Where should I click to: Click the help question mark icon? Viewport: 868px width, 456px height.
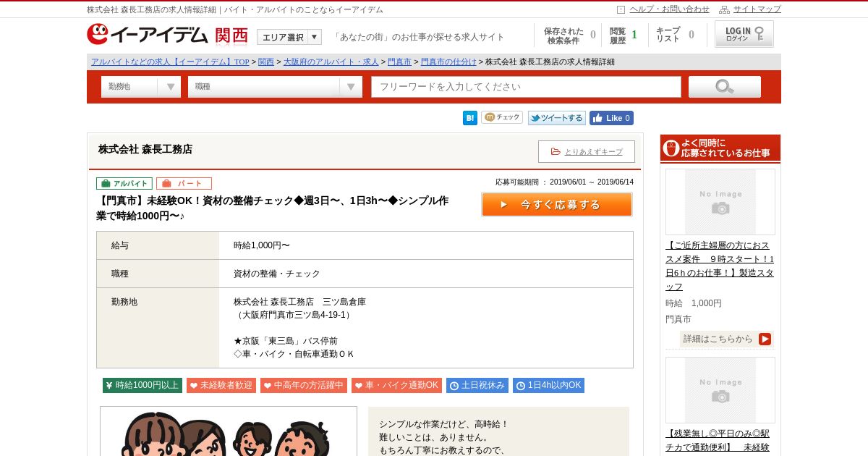(621, 9)
